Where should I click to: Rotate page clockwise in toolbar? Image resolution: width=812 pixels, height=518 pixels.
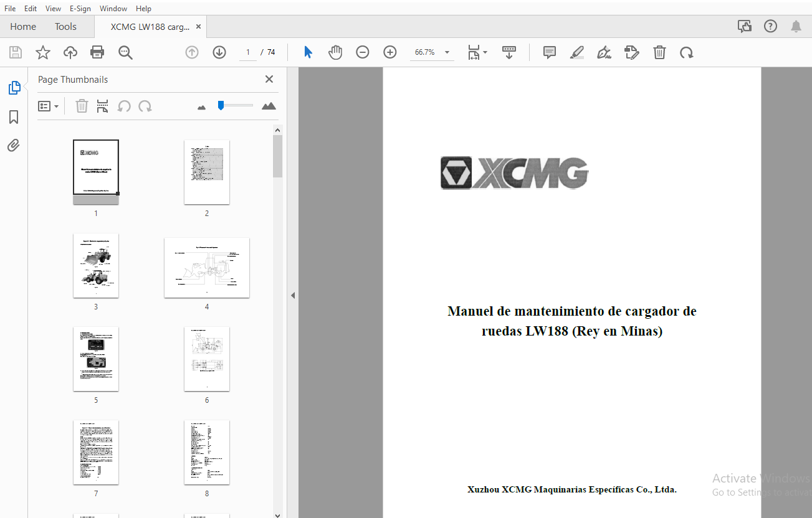(x=687, y=52)
